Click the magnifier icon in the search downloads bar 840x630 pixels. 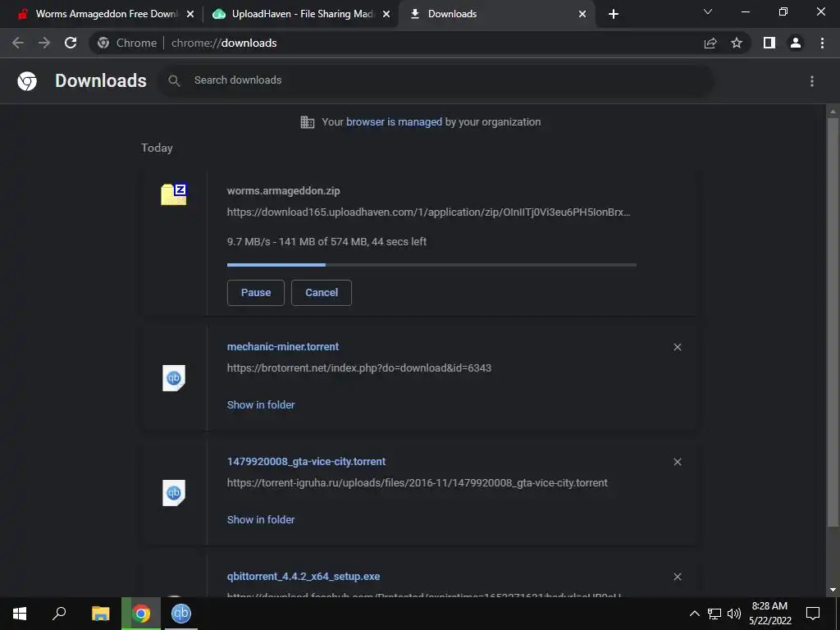tap(174, 80)
